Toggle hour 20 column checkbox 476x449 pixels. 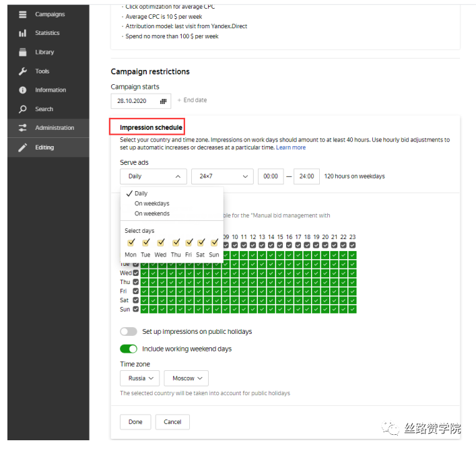(325, 245)
